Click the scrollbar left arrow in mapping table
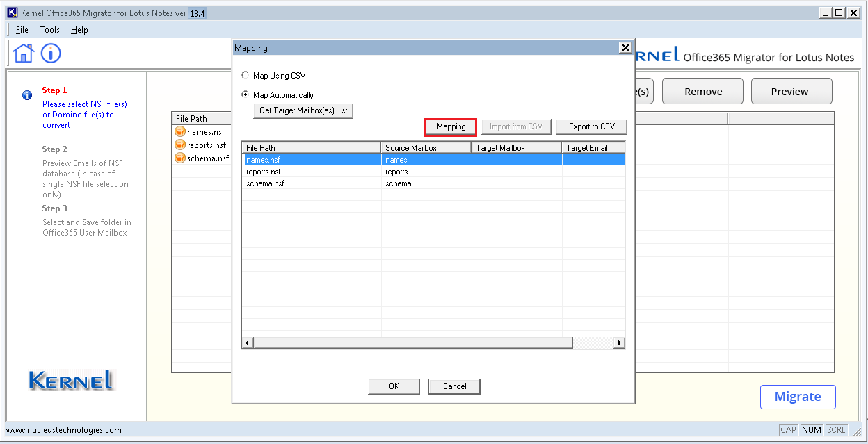The height and width of the screenshot is (444, 868). coord(248,343)
